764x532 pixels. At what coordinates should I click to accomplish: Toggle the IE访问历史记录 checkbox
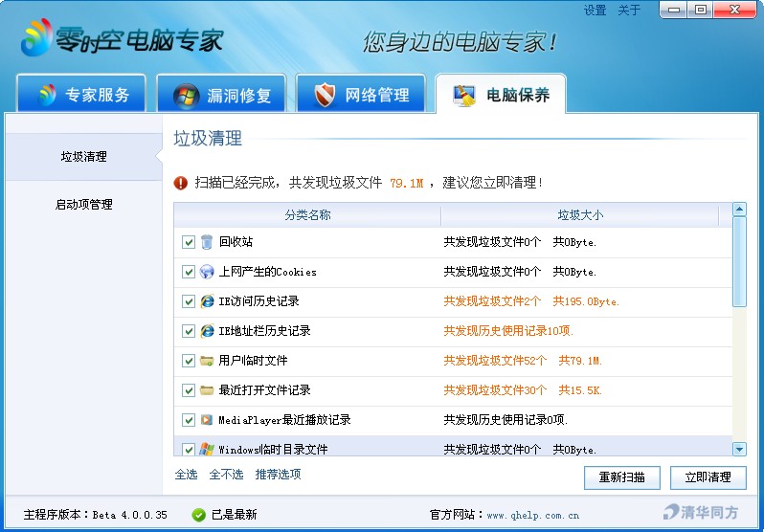click(x=188, y=301)
